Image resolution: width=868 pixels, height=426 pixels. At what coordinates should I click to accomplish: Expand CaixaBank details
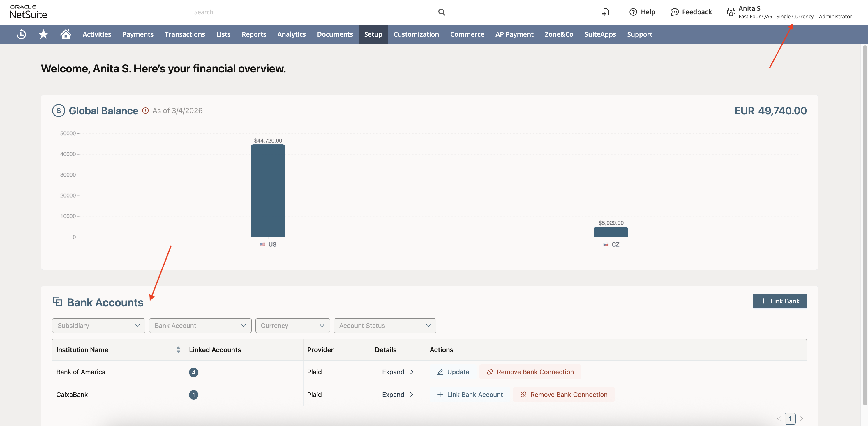[x=398, y=394]
